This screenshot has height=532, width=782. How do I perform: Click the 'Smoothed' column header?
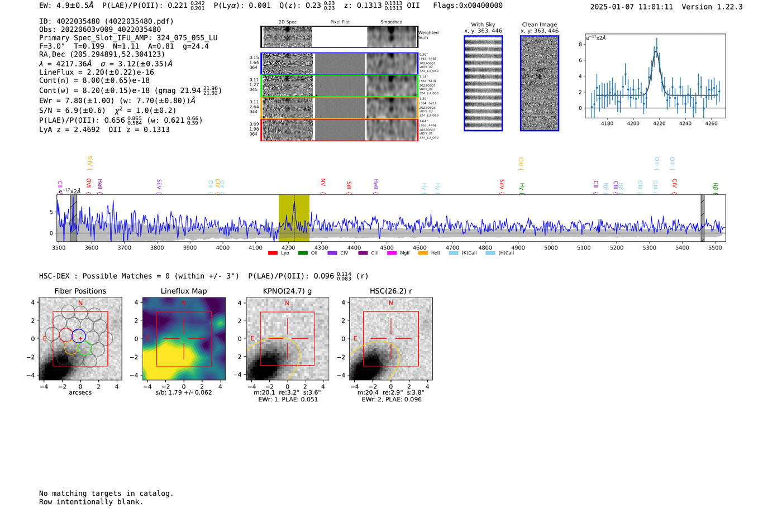(392, 22)
